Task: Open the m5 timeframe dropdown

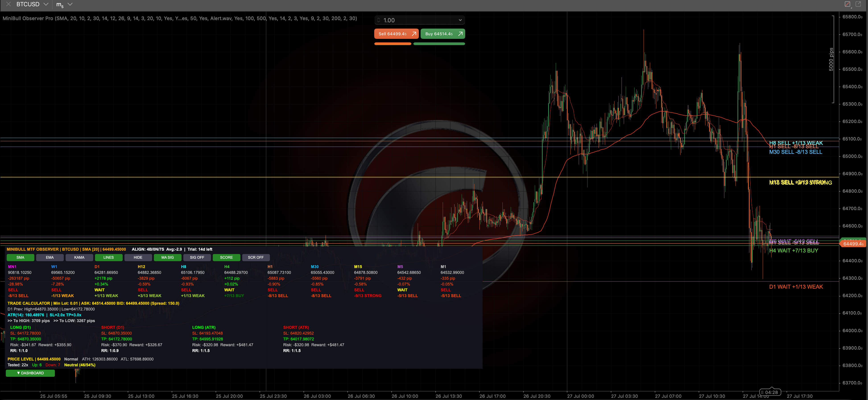Action: 70,4
